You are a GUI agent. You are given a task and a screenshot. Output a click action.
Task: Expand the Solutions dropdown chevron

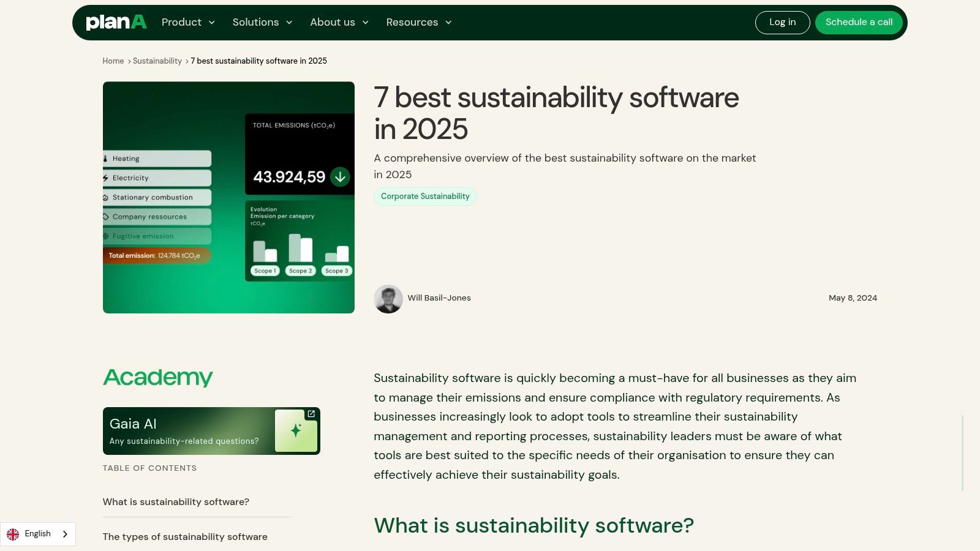[289, 23]
